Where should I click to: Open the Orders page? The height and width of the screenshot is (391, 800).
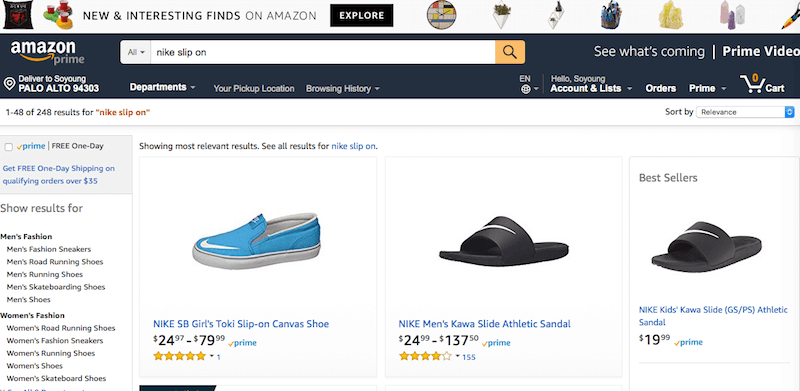coord(661,88)
